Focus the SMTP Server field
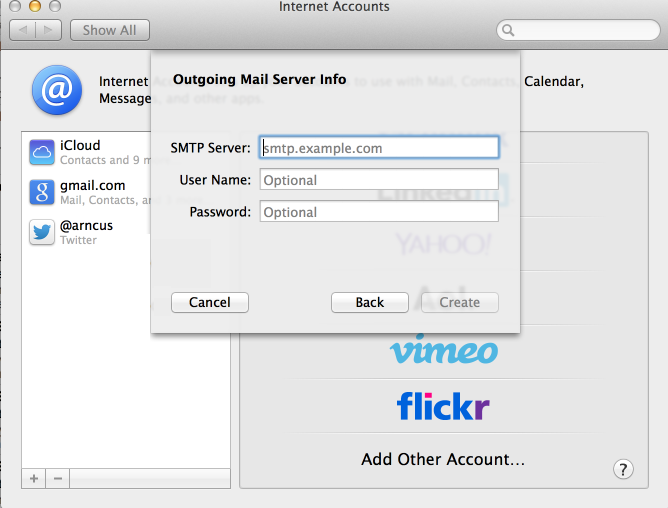Screen dimensions: 668x508 click(379, 147)
